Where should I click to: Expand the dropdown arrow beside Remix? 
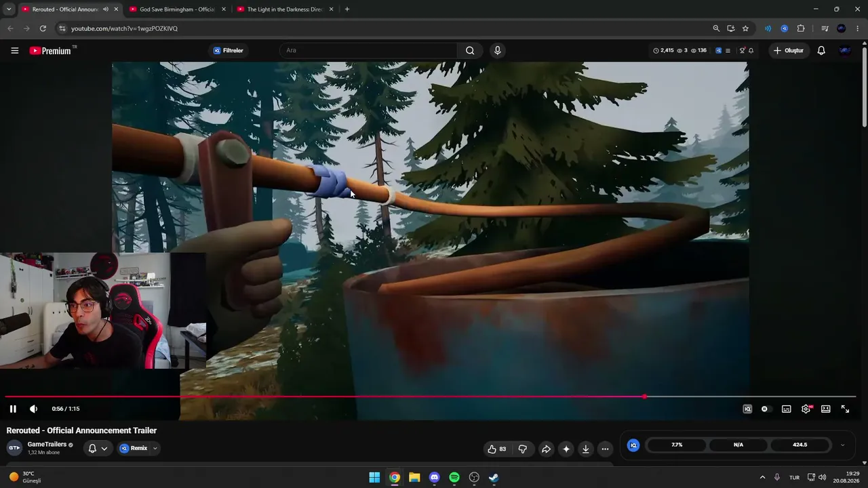[x=155, y=448]
